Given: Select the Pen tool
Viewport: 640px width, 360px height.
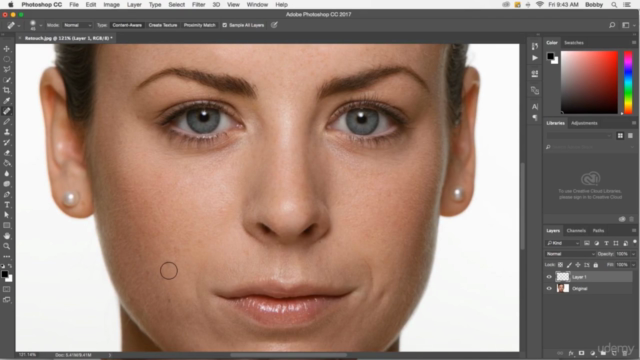Looking at the screenshot, I should coord(7,194).
